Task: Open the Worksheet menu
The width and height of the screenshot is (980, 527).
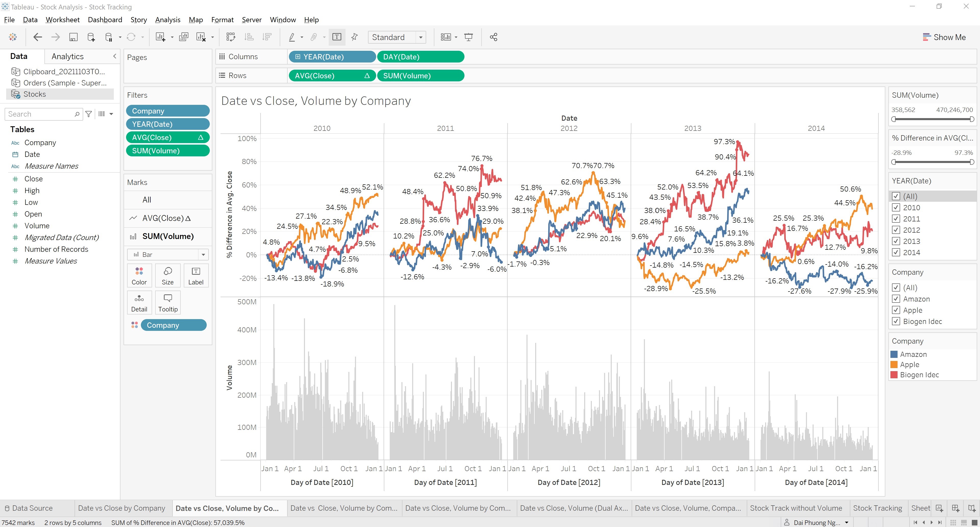Action: coord(62,20)
